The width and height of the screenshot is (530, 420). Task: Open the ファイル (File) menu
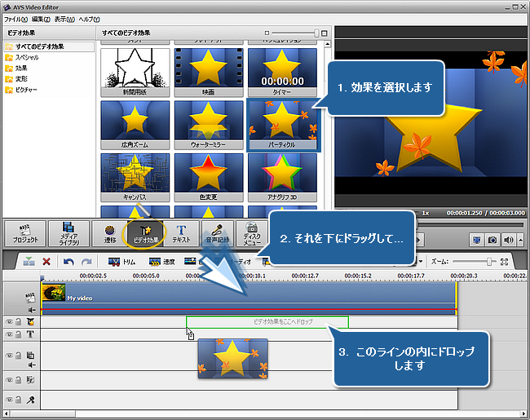(x=15, y=18)
